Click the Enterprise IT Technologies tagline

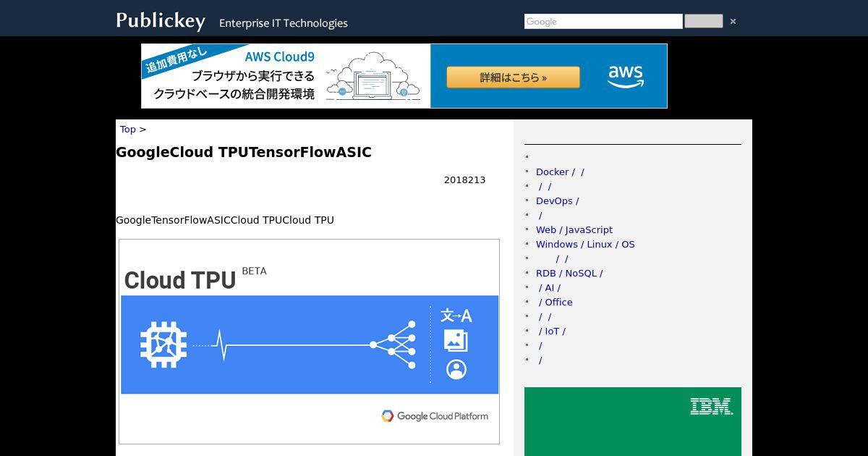pos(284,23)
